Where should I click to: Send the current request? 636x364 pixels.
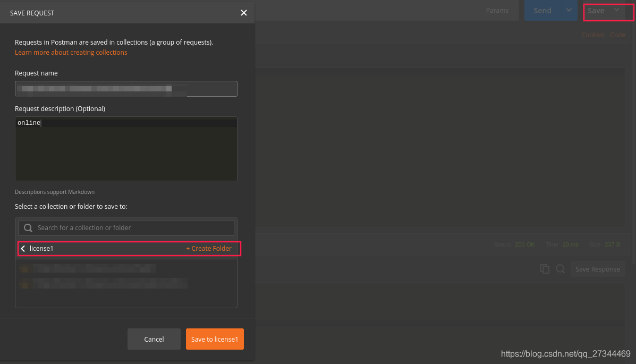click(542, 10)
